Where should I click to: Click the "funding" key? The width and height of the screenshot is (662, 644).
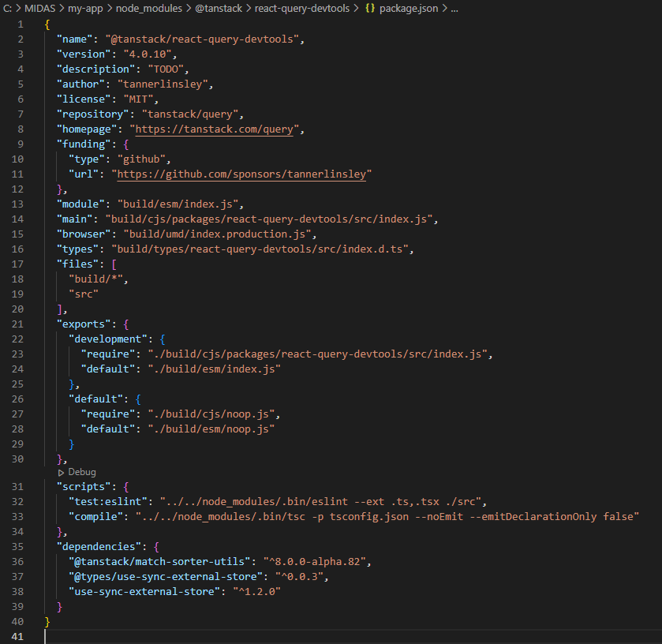[x=84, y=144]
